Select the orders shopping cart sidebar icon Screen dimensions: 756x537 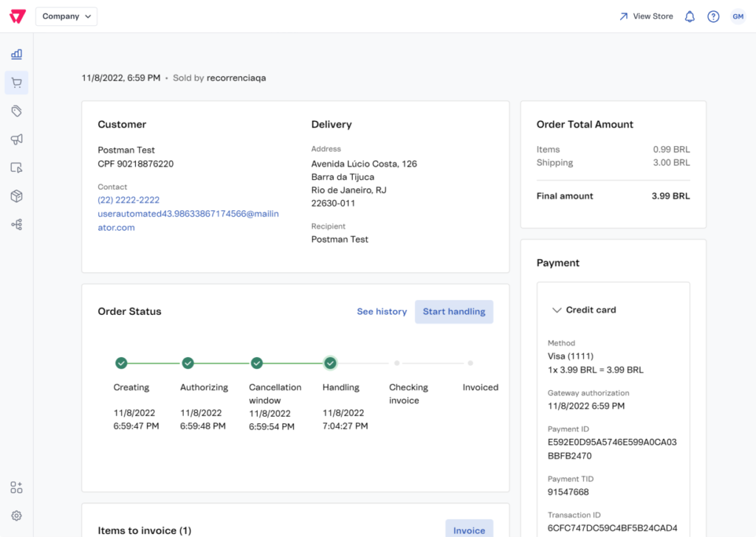[x=17, y=83]
